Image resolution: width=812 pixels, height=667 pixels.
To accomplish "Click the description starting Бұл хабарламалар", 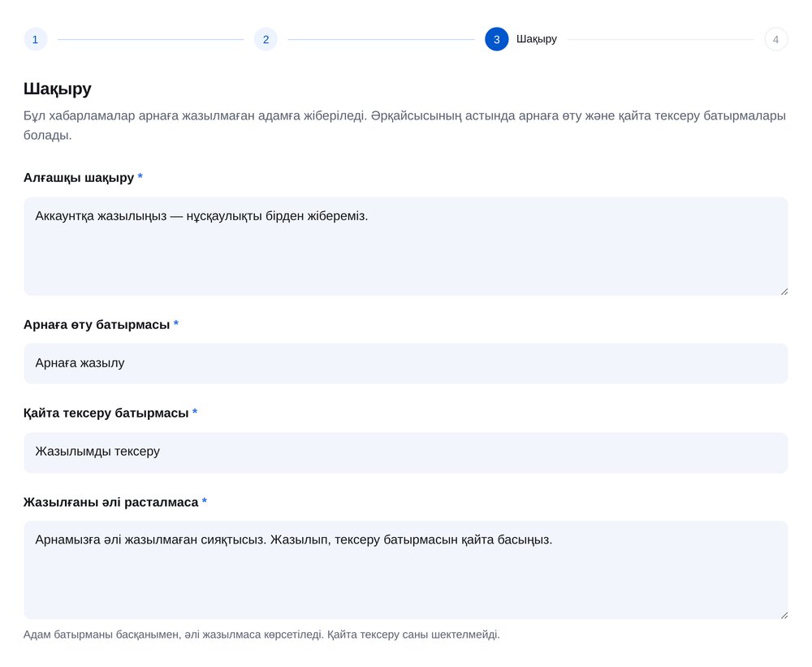I will coord(404,125).
